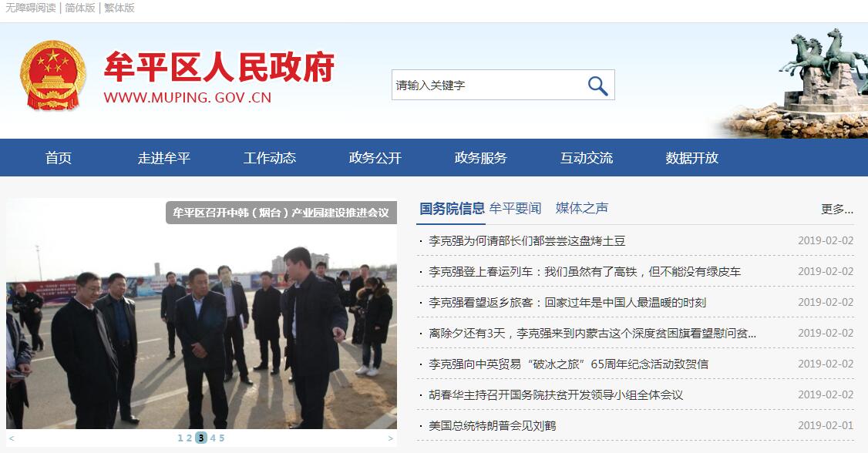Screen dimensions: 868x453
Task: Click the national emblem logo
Action: (53, 75)
